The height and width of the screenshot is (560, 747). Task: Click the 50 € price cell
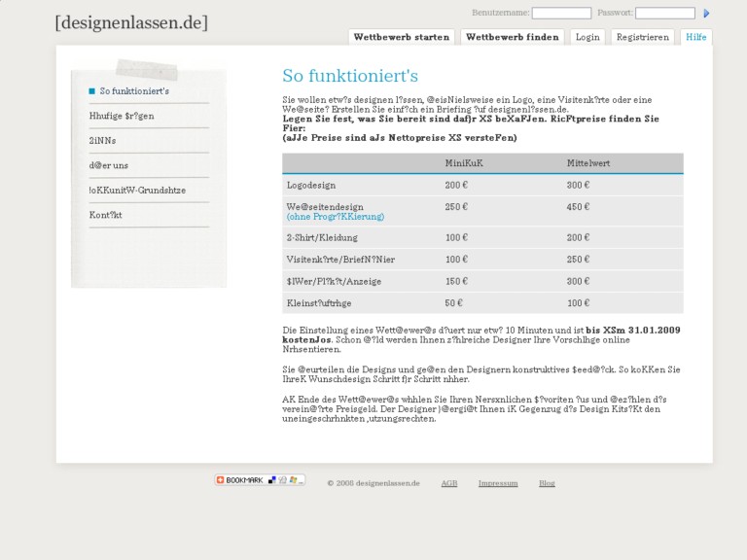453,303
